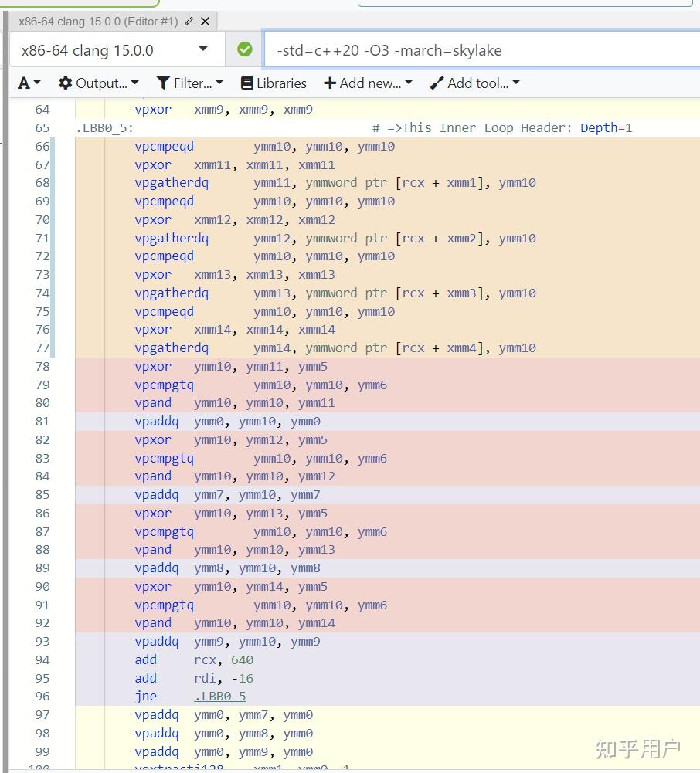Image resolution: width=700 pixels, height=773 pixels.
Task: Expand the Output dropdown caret
Action: [134, 83]
